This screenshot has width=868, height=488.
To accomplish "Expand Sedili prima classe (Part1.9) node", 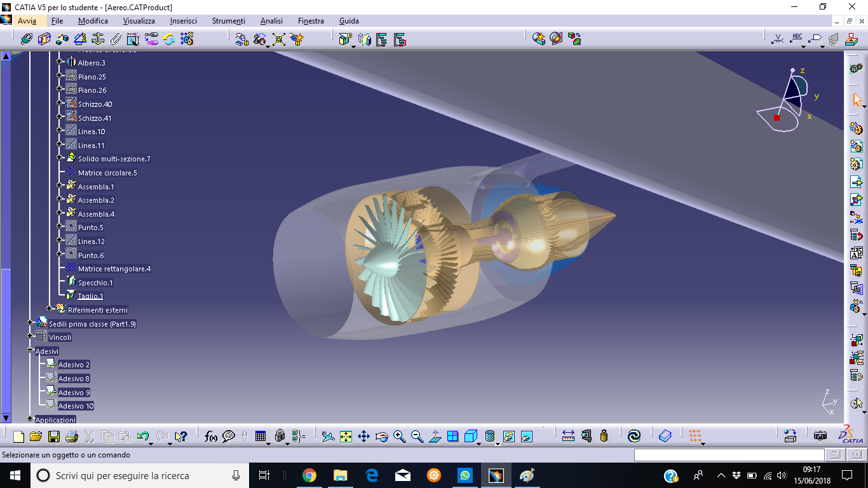I will coord(30,323).
